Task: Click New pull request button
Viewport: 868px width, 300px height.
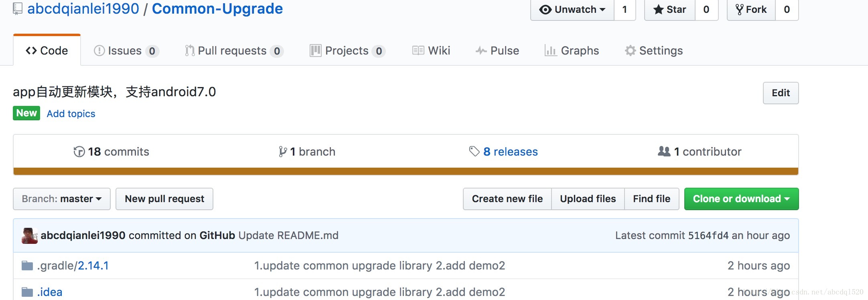Action: tap(164, 199)
